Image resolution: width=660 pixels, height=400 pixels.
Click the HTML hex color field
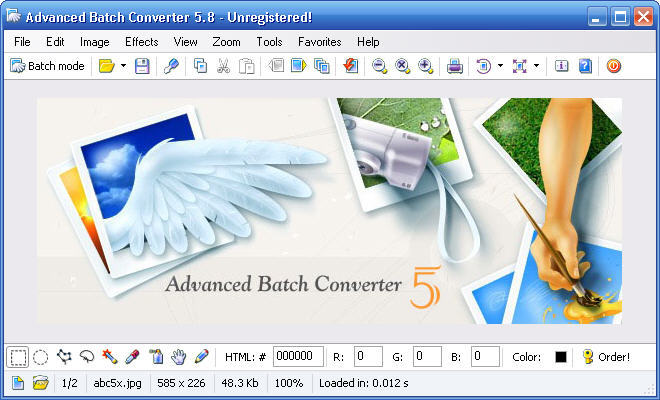[x=298, y=357]
